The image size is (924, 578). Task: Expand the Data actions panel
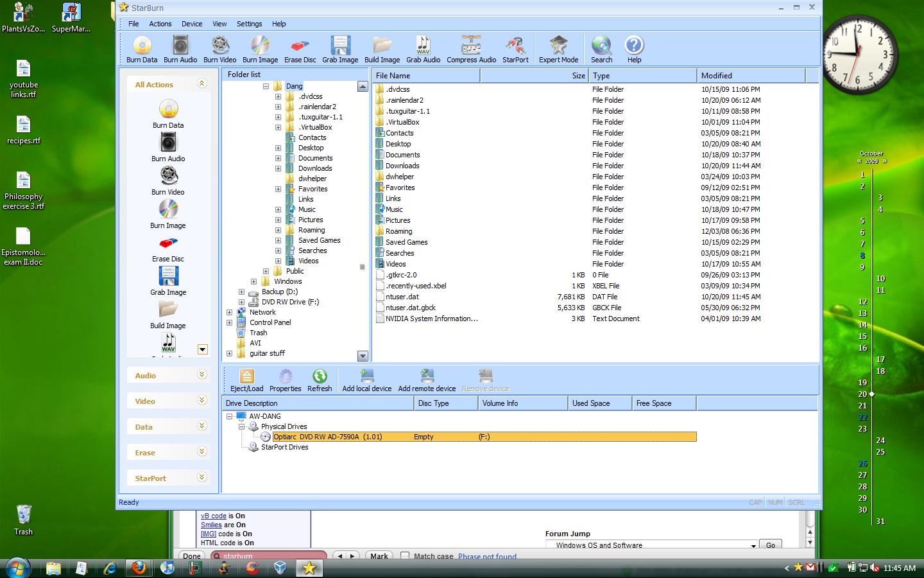pyautogui.click(x=201, y=426)
